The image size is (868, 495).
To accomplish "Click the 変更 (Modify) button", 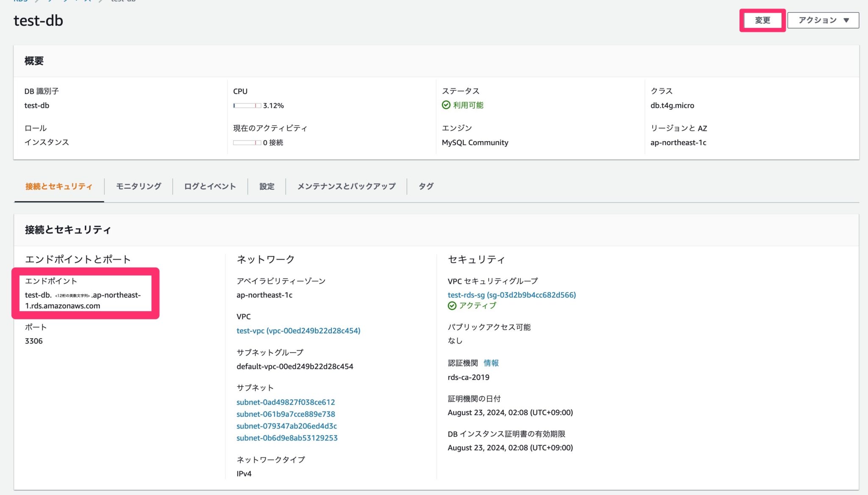I will click(x=762, y=20).
